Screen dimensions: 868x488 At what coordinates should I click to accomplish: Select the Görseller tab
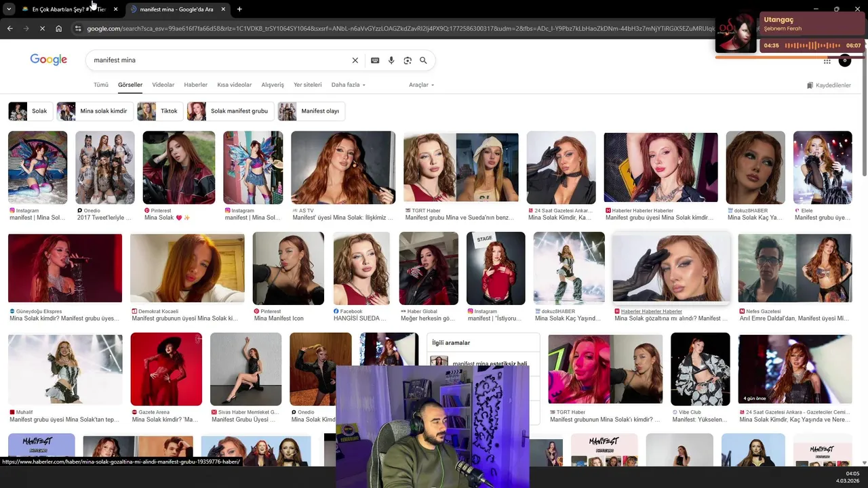[x=130, y=85]
